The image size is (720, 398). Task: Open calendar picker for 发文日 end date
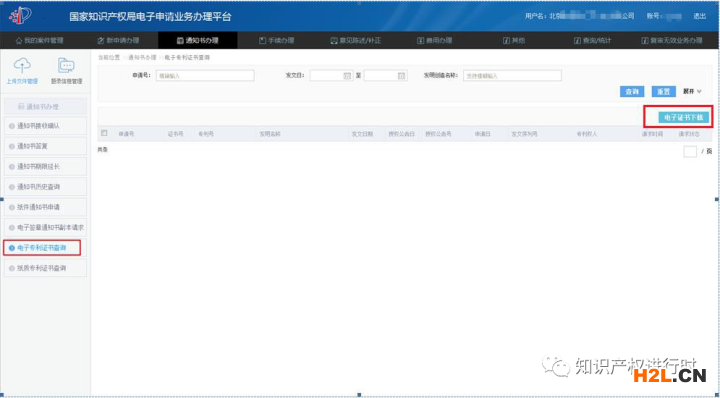[x=402, y=76]
